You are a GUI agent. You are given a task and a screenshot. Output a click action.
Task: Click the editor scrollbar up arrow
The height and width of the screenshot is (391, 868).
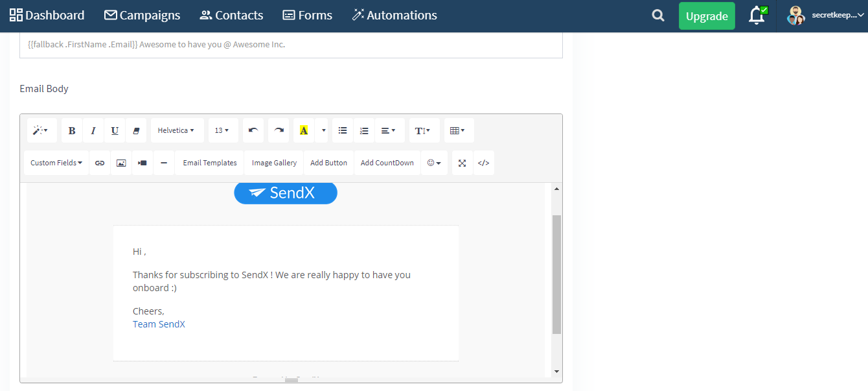(x=556, y=189)
